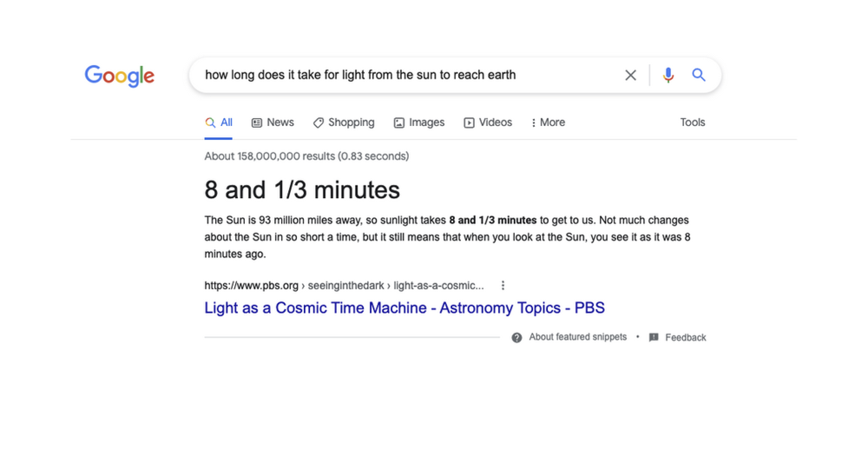Screen dimensions: 868x450
Task: Click the Images picture icon
Action: [398, 122]
